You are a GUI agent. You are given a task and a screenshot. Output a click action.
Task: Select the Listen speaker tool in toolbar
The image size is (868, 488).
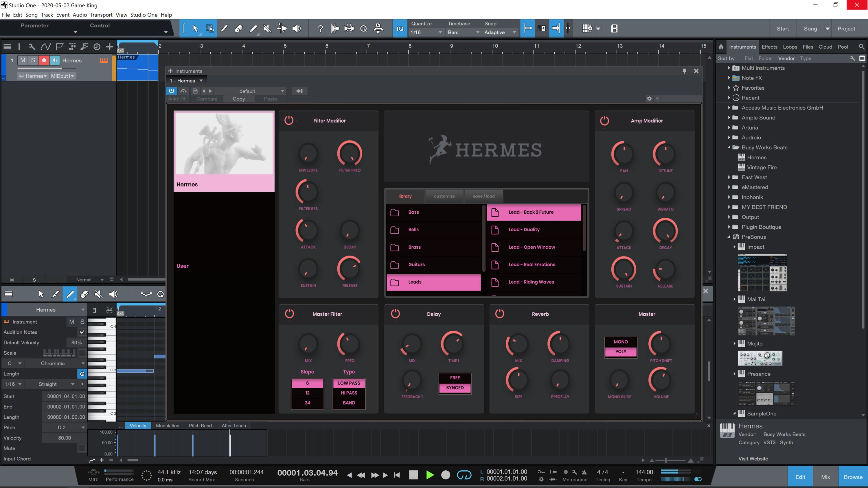(297, 29)
